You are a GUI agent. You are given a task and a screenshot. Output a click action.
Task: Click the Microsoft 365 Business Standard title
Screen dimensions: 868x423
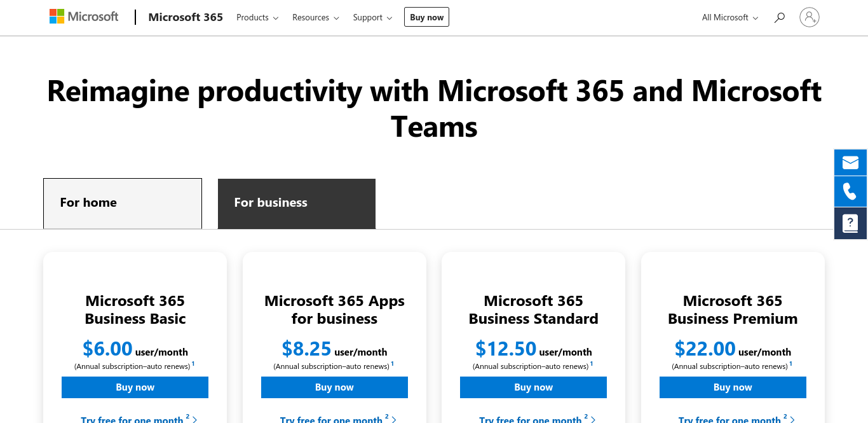(534, 310)
